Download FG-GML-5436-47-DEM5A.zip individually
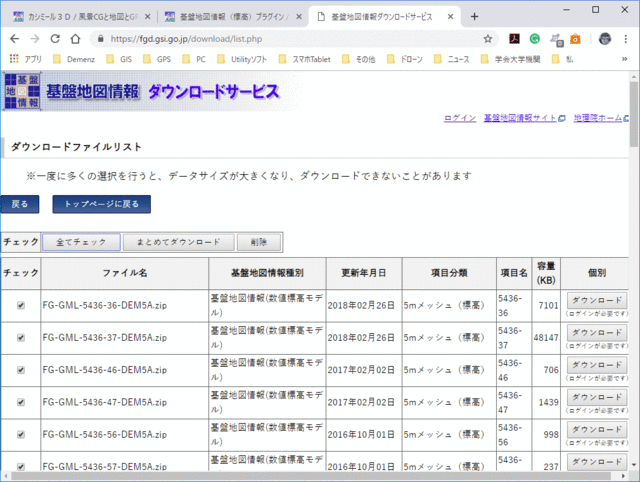The width and height of the screenshot is (640, 482). click(597, 397)
